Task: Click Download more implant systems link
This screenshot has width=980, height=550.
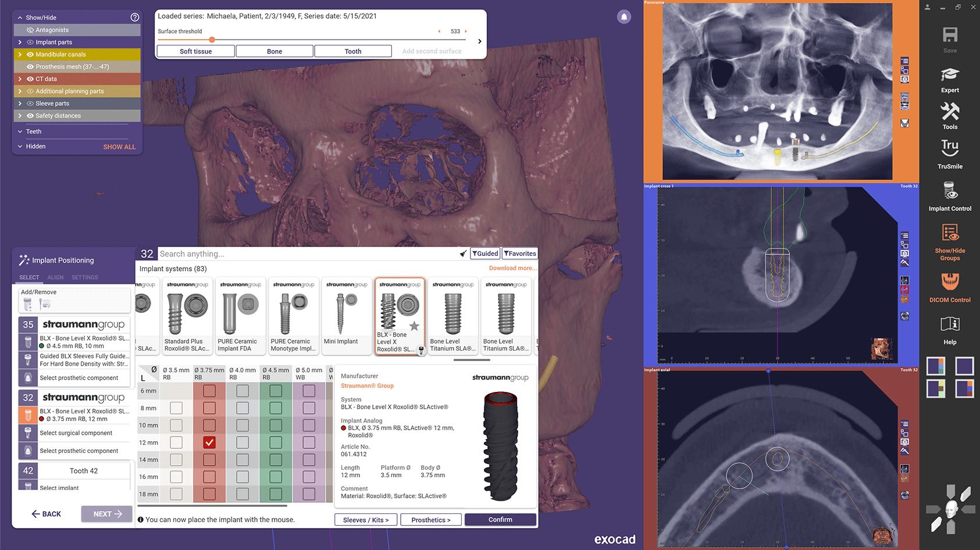Action: 513,268
